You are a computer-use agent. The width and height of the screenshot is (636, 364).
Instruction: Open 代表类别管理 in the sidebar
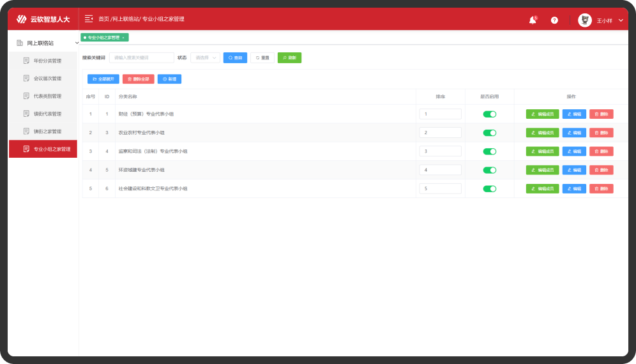(x=47, y=96)
